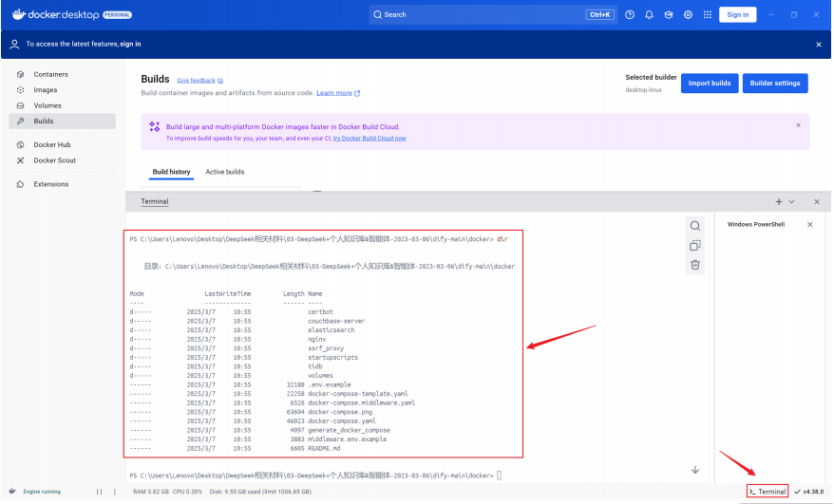The height and width of the screenshot is (504, 834).
Task: Open the Give feedback link
Action: [x=199, y=81]
